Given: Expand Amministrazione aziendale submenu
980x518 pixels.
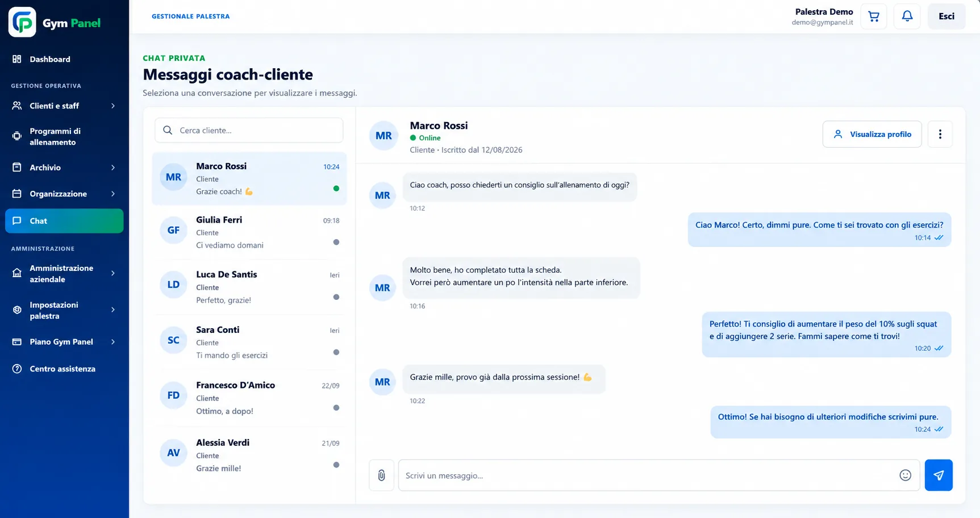Looking at the screenshot, I should (x=113, y=273).
